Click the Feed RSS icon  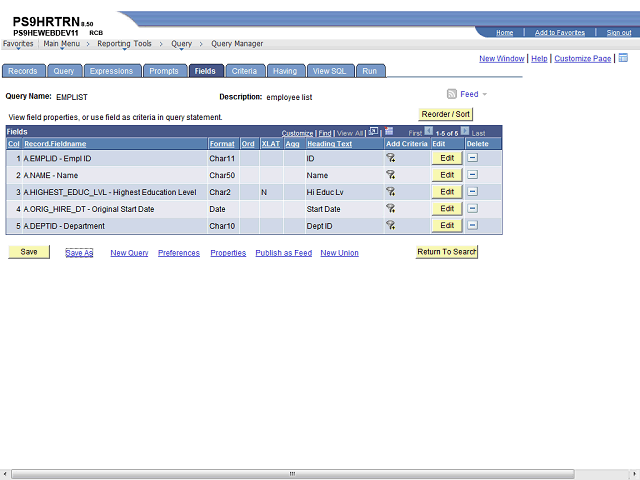coord(452,94)
